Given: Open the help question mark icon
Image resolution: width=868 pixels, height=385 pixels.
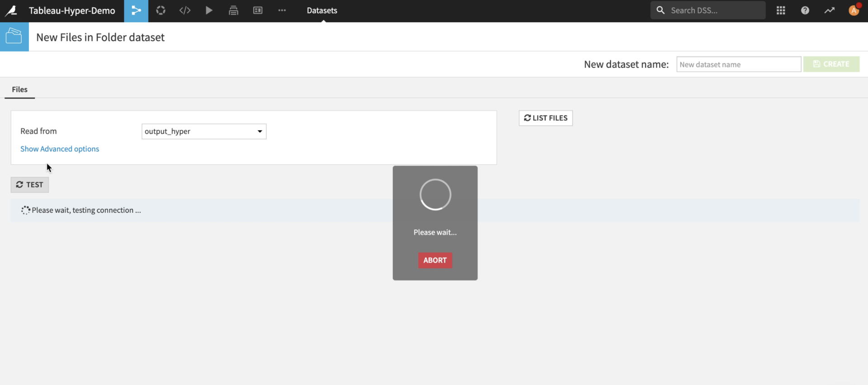Looking at the screenshot, I should (805, 10).
